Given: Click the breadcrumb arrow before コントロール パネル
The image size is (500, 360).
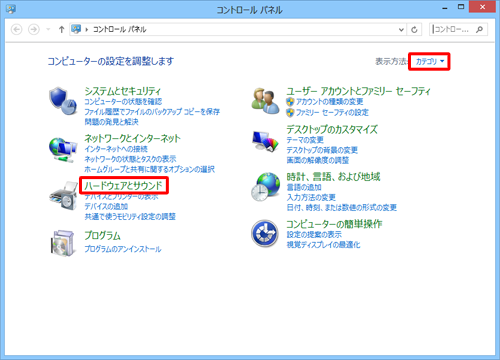Looking at the screenshot, I should tap(87, 30).
